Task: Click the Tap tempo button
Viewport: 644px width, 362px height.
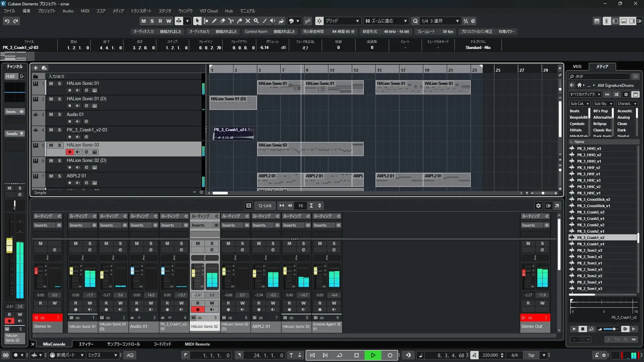Action: 531,355
